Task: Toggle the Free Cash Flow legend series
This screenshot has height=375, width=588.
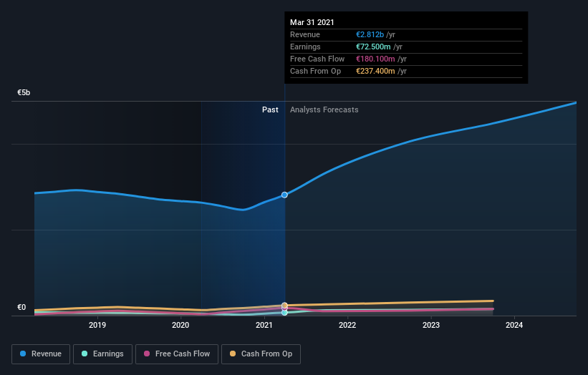Action: pos(177,354)
